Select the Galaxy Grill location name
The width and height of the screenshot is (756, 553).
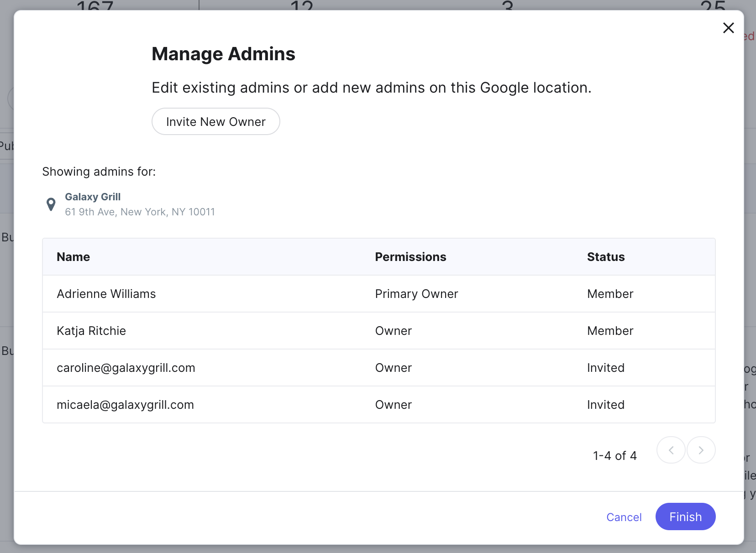pyautogui.click(x=93, y=197)
